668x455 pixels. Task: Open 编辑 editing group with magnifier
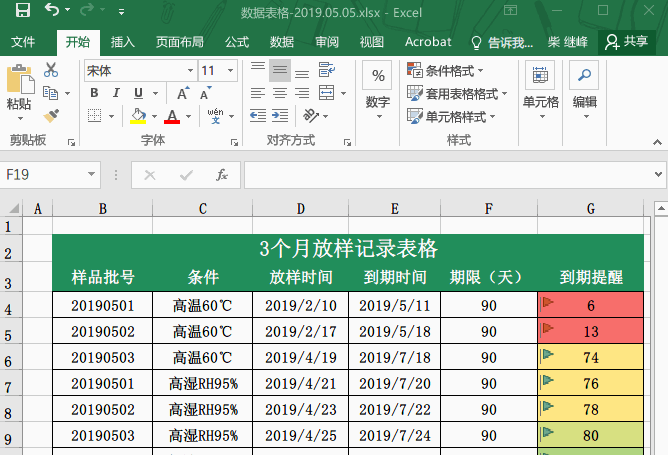pyautogui.click(x=584, y=90)
